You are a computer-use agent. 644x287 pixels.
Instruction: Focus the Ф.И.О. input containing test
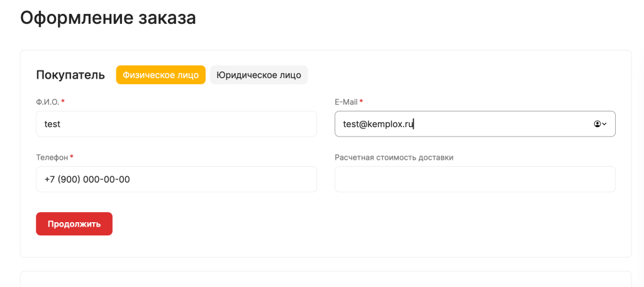[x=176, y=124]
